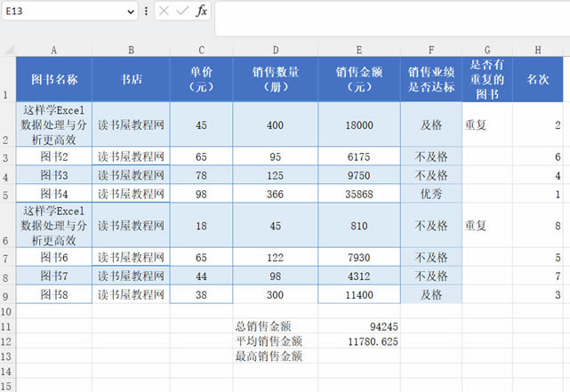This screenshot has width=570, height=392.
Task: Click the Insert Function fx icon
Action: point(202,11)
